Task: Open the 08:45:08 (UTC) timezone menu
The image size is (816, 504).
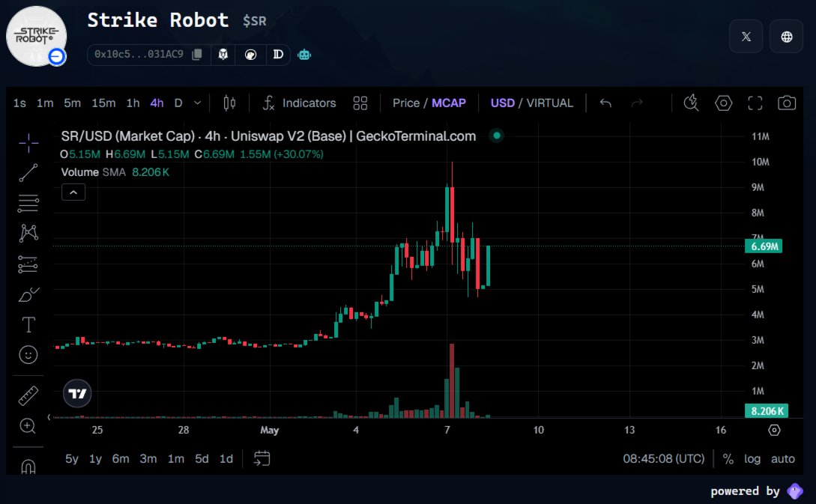Action: (664, 459)
